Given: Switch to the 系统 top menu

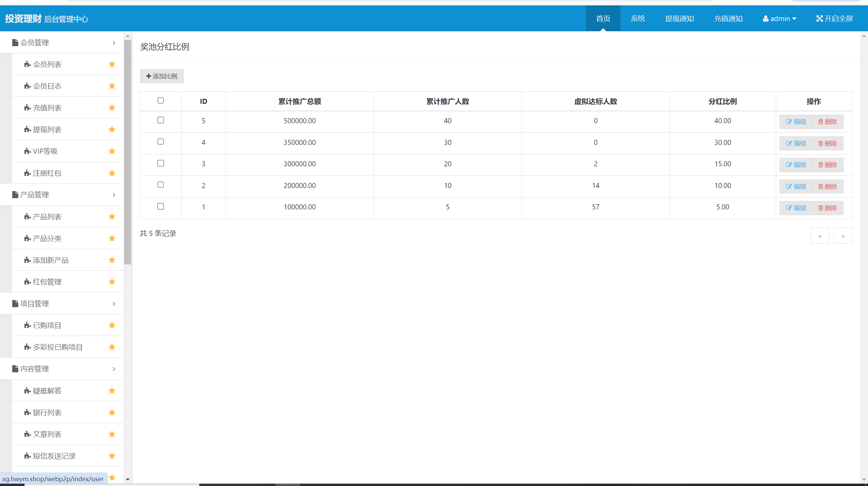Looking at the screenshot, I should point(638,19).
